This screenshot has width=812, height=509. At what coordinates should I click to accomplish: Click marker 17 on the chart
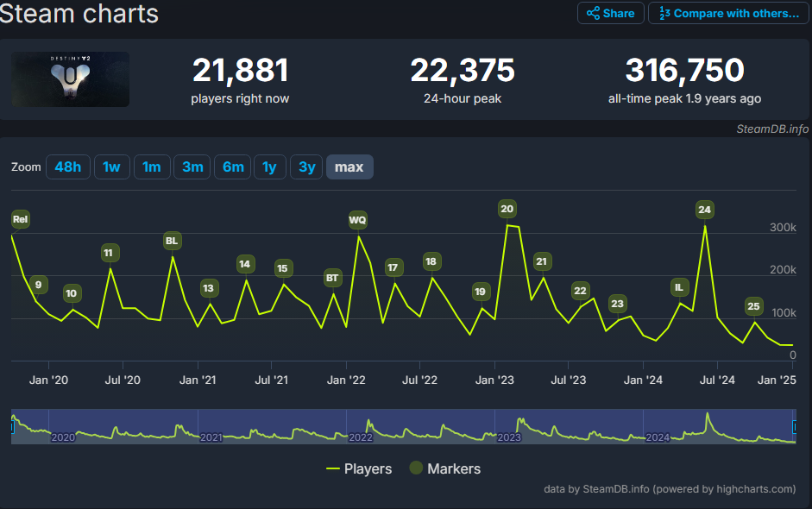[393, 267]
